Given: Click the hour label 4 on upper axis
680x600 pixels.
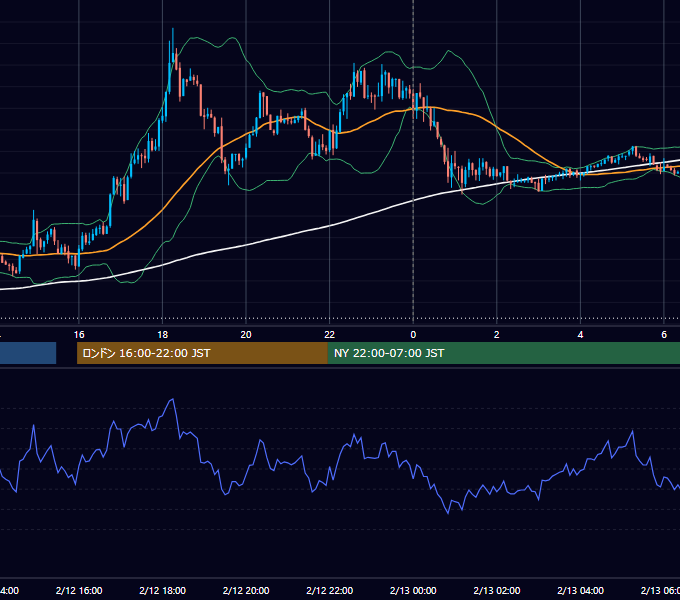Looking at the screenshot, I should click(x=580, y=335).
